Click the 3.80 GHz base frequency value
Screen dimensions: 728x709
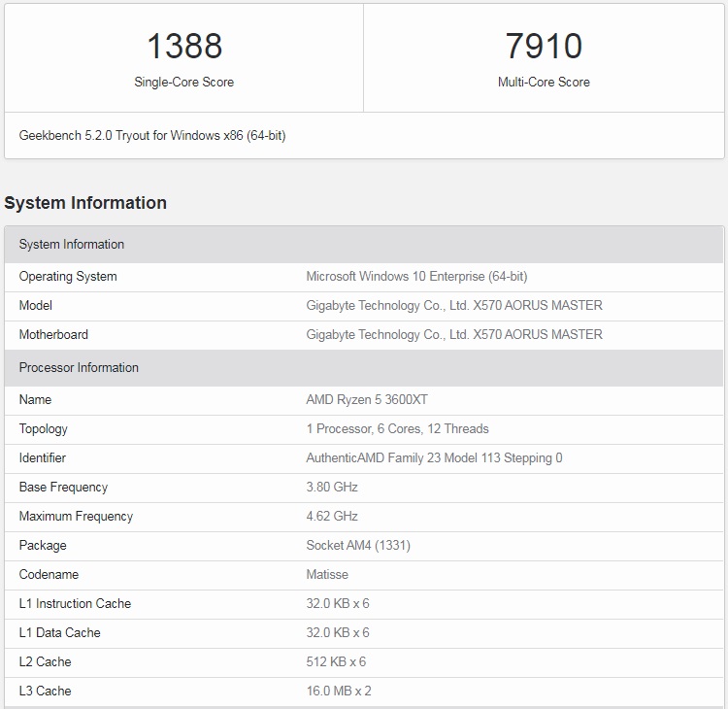(332, 487)
